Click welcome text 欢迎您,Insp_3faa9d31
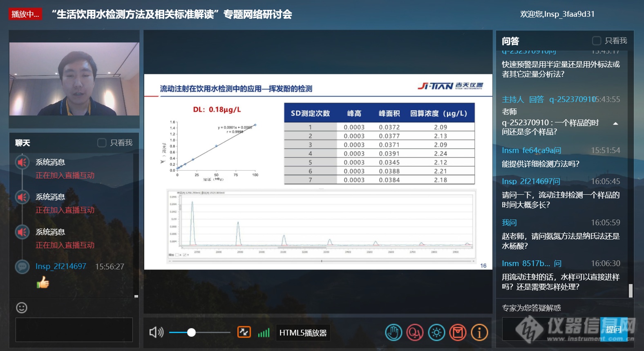 click(x=557, y=14)
